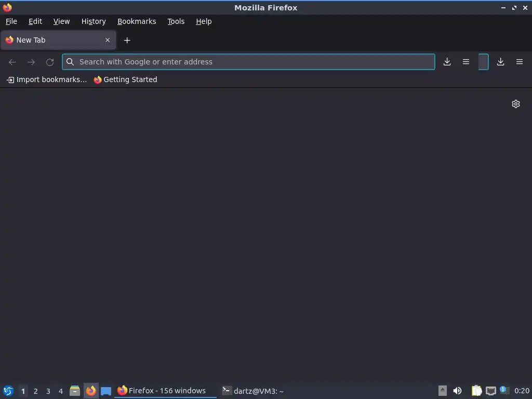Select the New Tab tab
This screenshot has width=532, height=399.
58,40
